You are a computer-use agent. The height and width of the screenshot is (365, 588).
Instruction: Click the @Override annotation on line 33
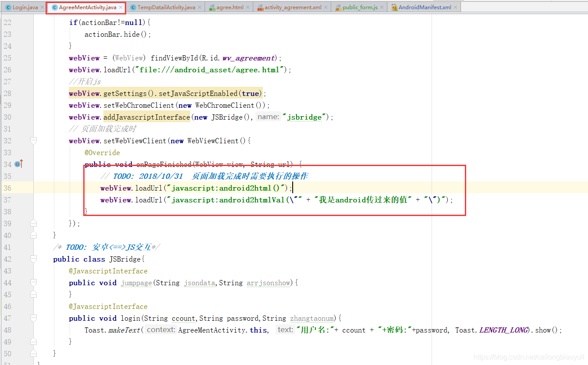click(x=102, y=152)
